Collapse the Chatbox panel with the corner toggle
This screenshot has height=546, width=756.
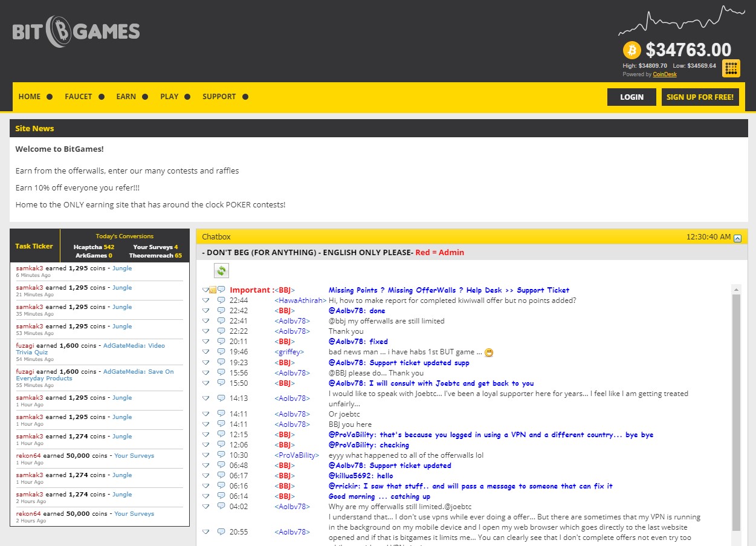coord(737,238)
